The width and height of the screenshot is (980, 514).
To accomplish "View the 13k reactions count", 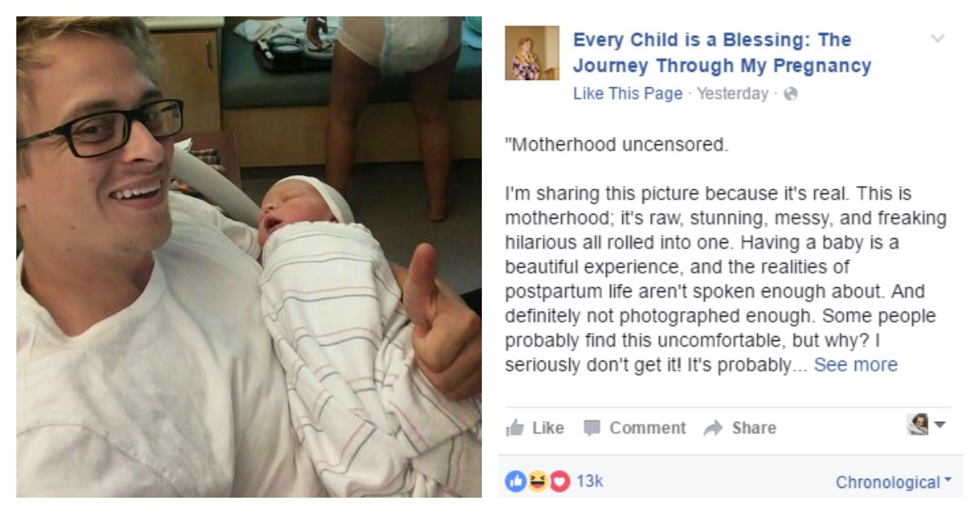I will click(589, 481).
